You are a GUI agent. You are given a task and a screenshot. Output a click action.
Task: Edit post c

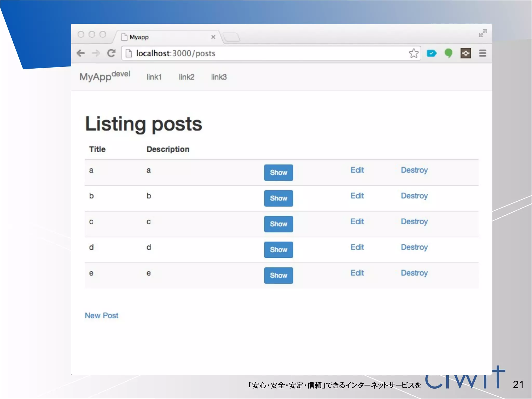(357, 221)
